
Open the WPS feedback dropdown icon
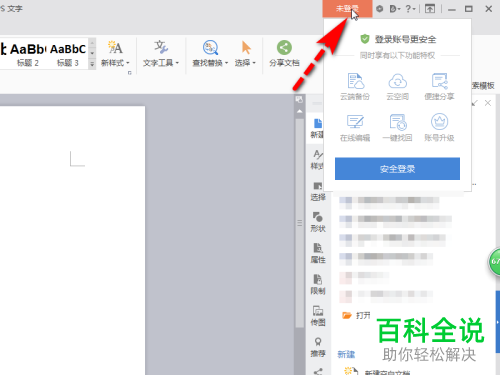click(395, 9)
